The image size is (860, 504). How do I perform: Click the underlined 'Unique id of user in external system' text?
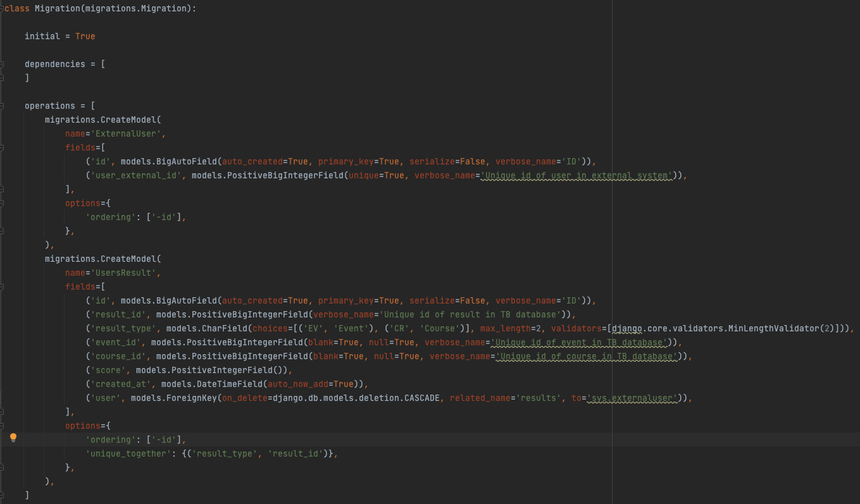click(x=576, y=175)
